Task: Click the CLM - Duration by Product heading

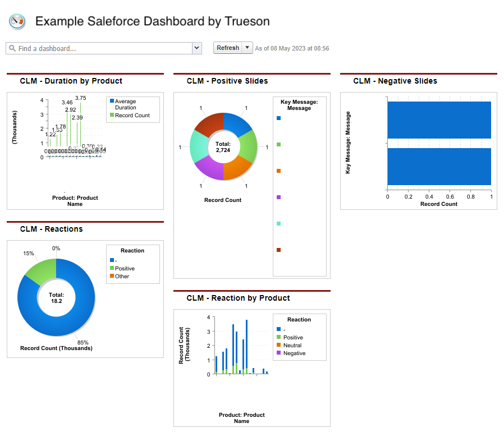Action: [71, 81]
